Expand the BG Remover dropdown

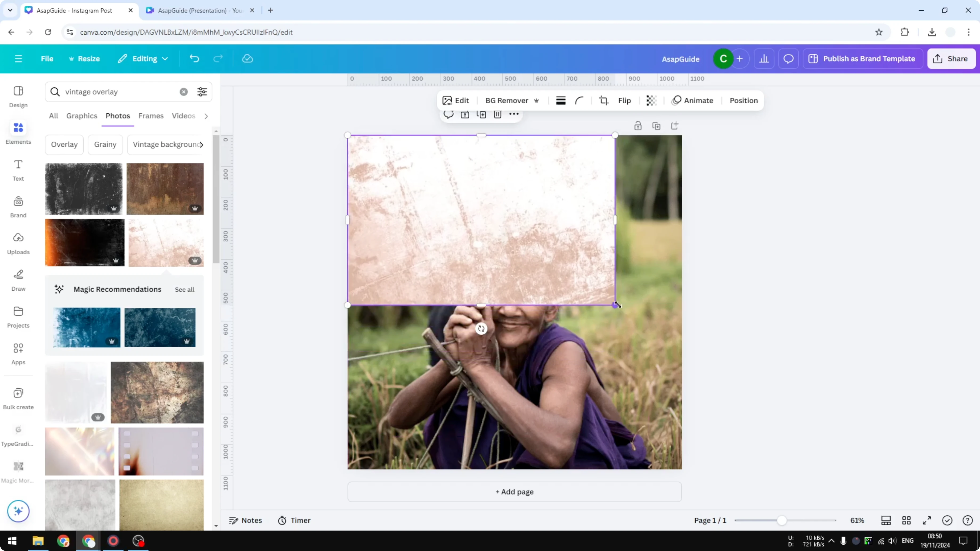[x=536, y=100]
